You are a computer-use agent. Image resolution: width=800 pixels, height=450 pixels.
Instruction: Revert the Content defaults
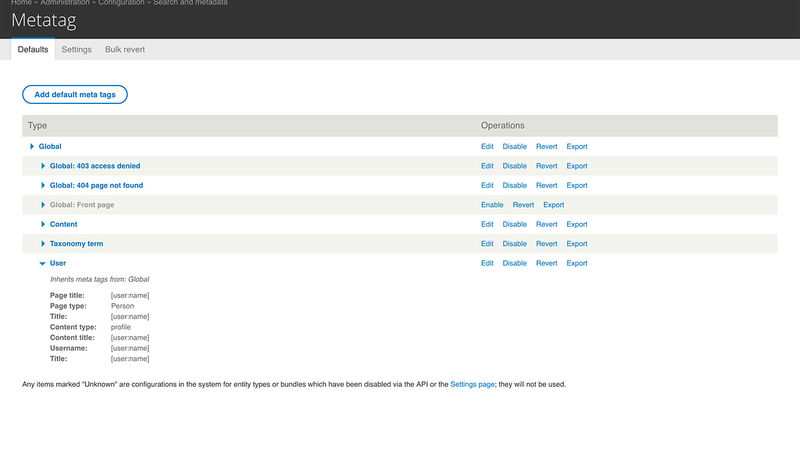pyautogui.click(x=546, y=224)
